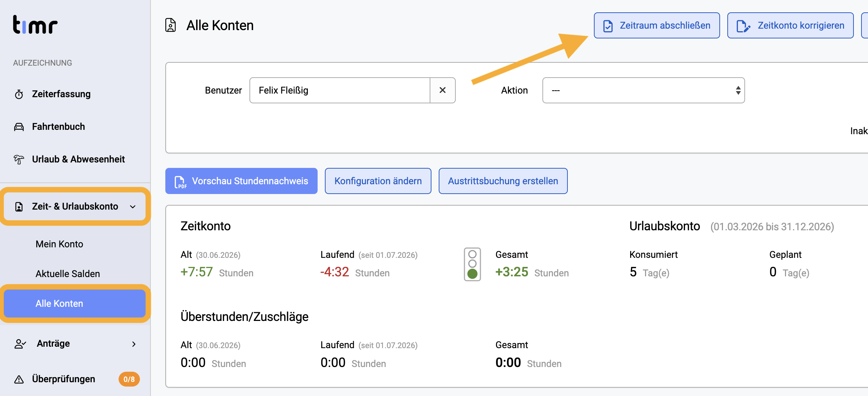Click Konfiguration ändern button
Viewport: 868px width, 396px height.
pos(378,181)
